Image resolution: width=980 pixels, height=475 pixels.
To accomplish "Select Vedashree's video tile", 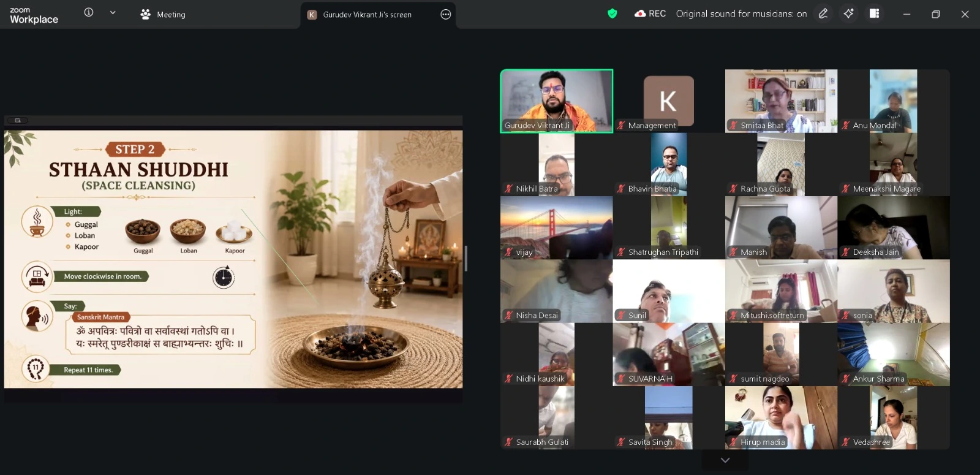I will point(894,417).
